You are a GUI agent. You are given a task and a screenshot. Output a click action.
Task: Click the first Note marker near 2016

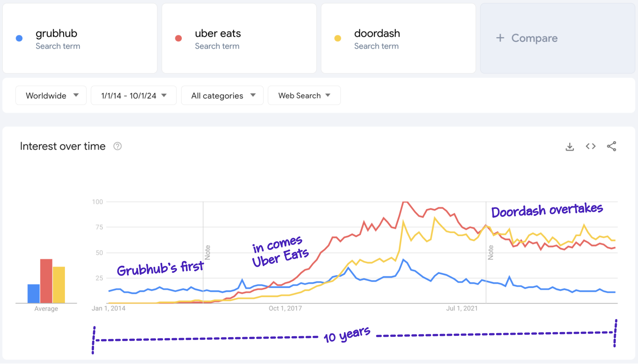(208, 252)
